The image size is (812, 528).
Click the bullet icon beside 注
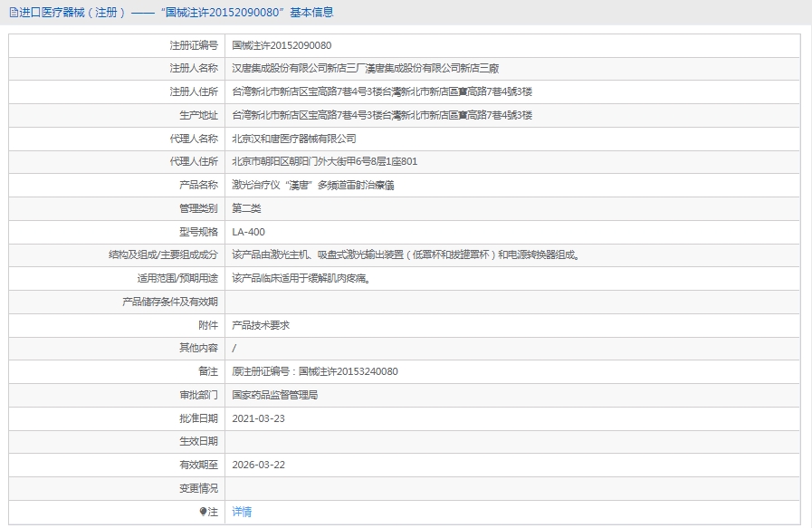pos(204,512)
